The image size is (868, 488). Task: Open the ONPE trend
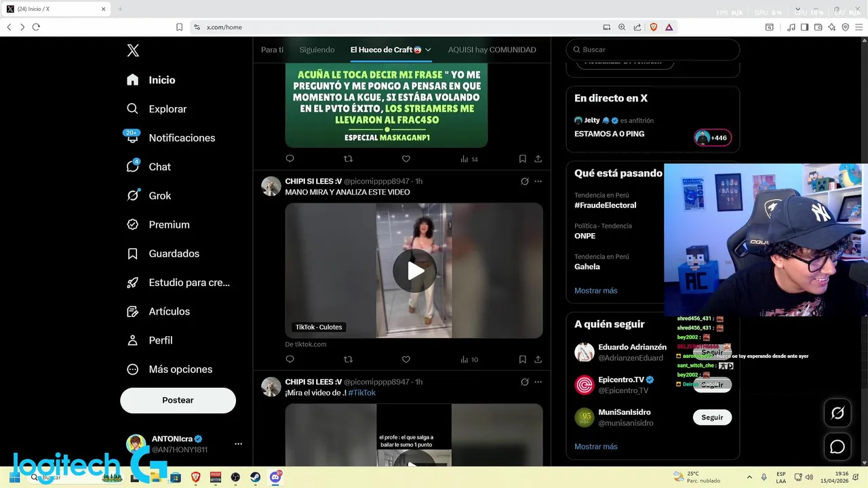(x=585, y=236)
